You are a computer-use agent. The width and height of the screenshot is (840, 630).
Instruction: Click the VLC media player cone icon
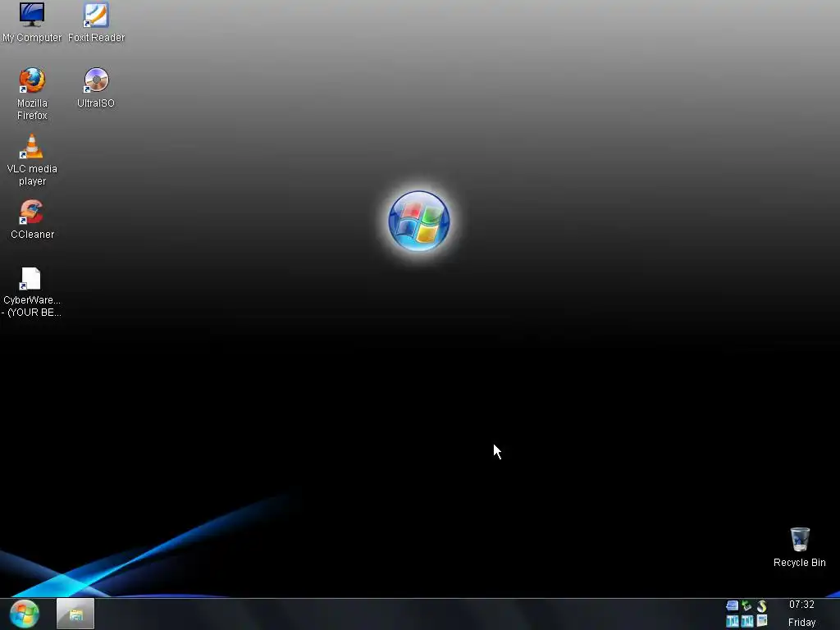[32, 146]
